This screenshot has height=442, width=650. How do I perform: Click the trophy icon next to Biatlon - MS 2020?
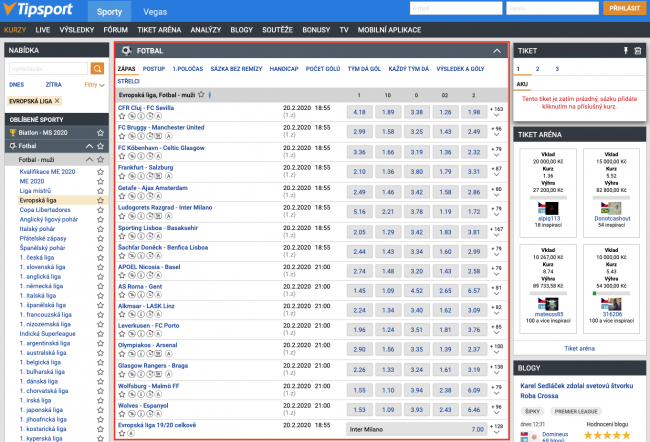pos(12,131)
